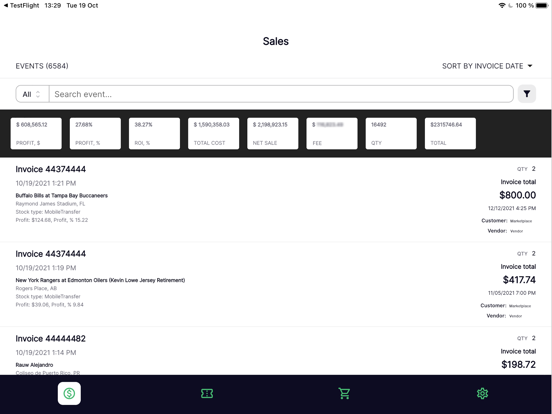
Task: Select the Profit, $ summary card
Action: [x=36, y=133]
